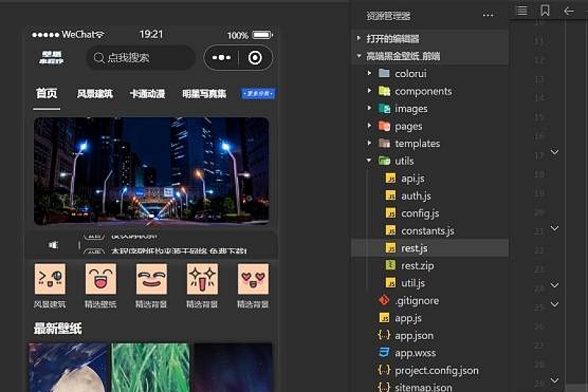Click the battery icon in status bar
This screenshot has width=588, height=392.
coord(263,35)
